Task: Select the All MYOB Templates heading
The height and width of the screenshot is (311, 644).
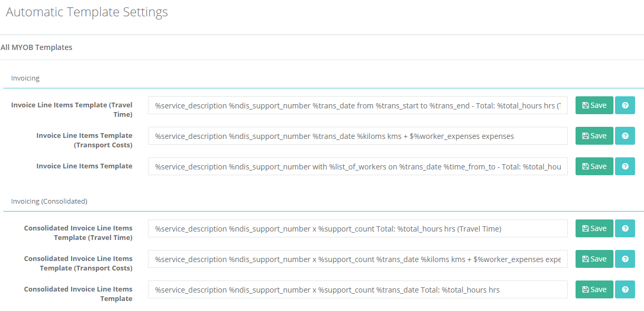Action: tap(36, 47)
